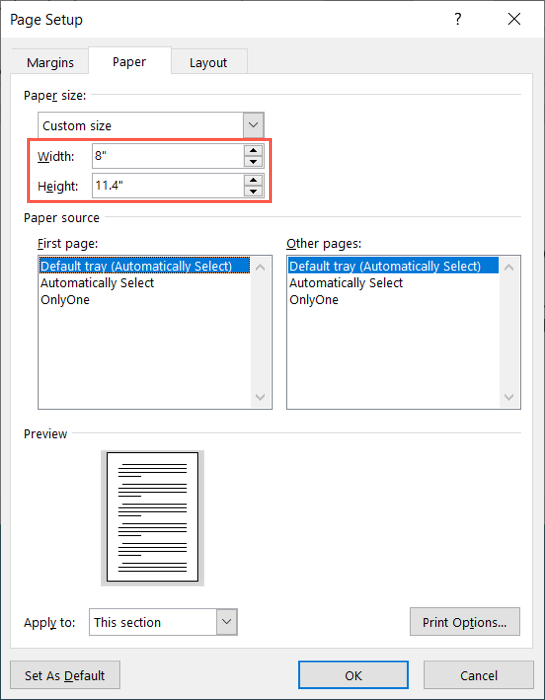Screen dimensions: 545x700
Task: Click Other pages list scroll up arrow
Action: pyautogui.click(x=509, y=267)
